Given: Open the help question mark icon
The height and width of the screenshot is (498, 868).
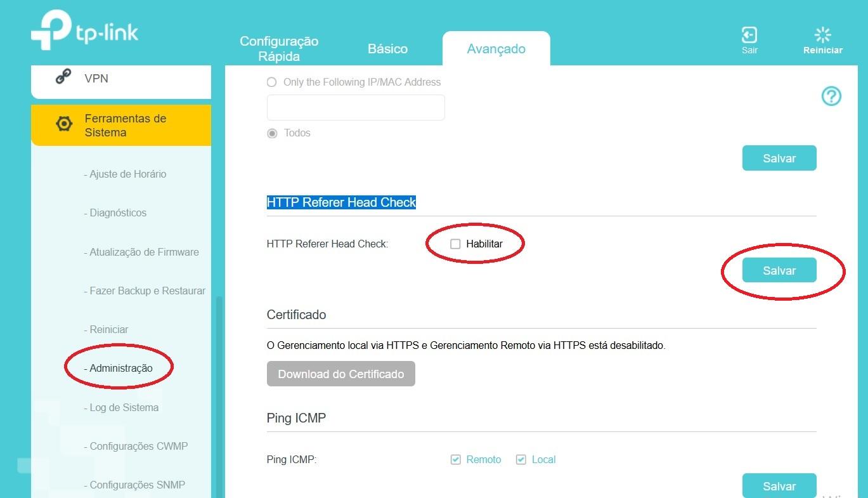Looking at the screenshot, I should [831, 96].
